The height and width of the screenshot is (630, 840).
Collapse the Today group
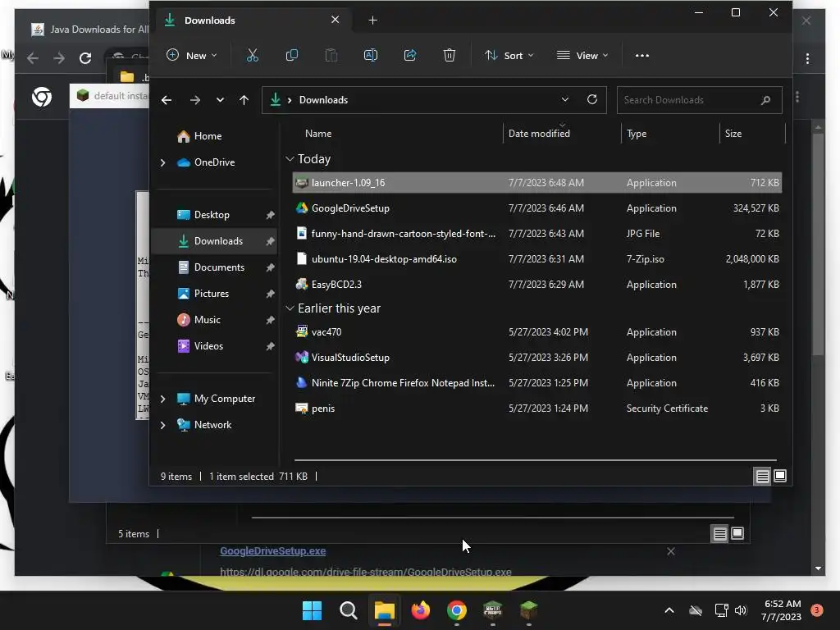290,159
